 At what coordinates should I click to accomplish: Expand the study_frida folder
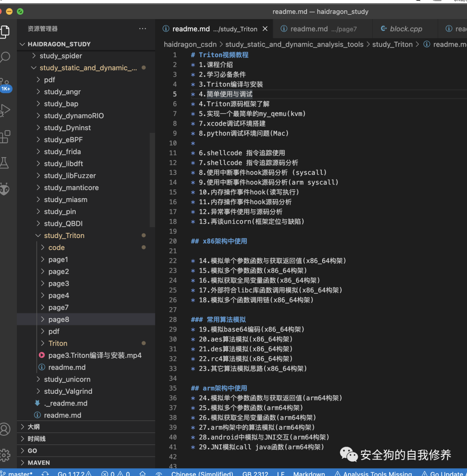tap(86, 151)
